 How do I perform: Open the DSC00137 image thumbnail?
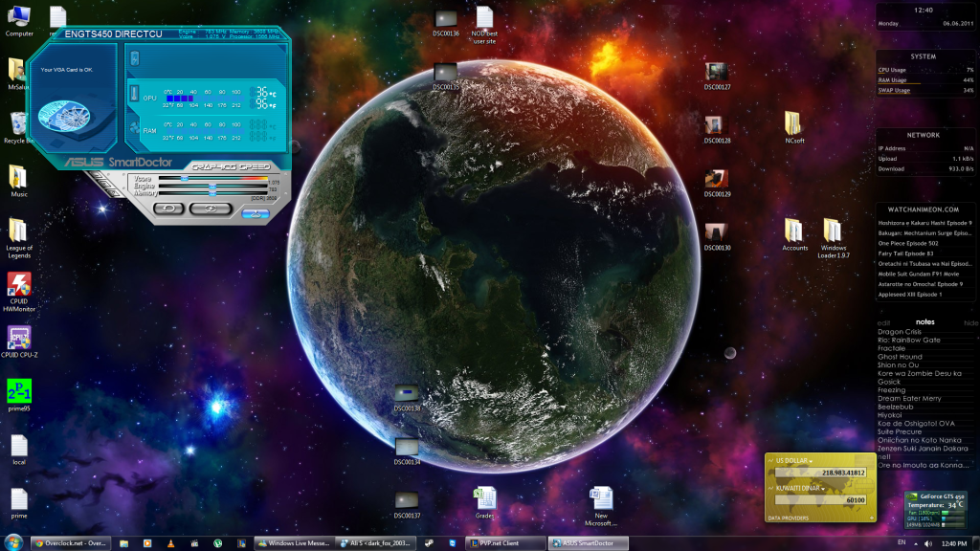pos(407,505)
